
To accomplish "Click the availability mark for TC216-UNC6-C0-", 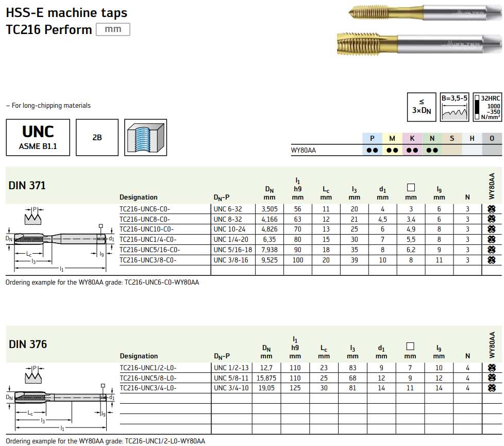I will pyautogui.click(x=492, y=209).
